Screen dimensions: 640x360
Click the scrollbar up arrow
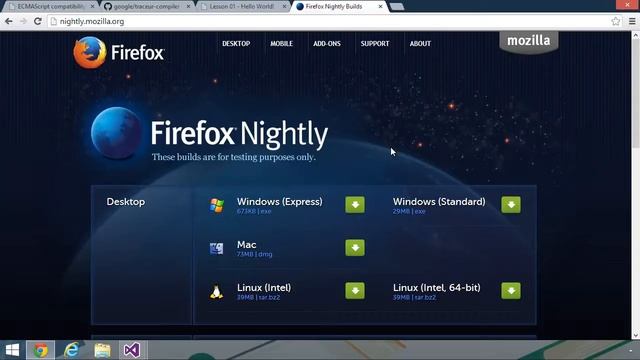point(636,36)
